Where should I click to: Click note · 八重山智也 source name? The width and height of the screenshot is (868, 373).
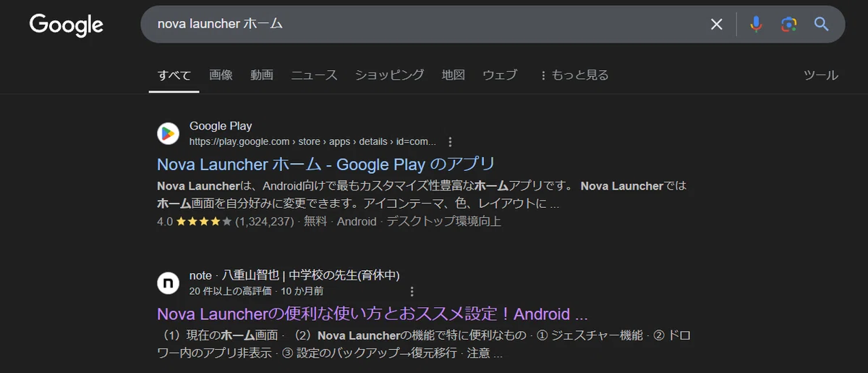294,275
